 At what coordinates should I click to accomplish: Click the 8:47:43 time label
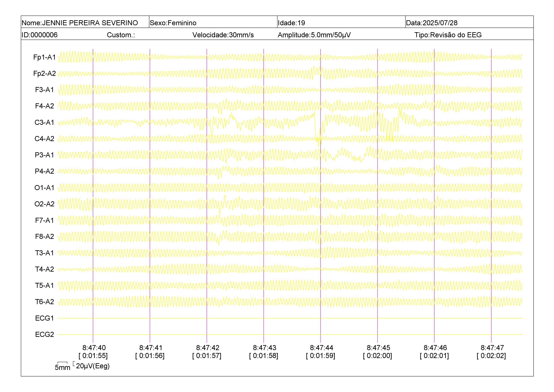pyautogui.click(x=265, y=348)
